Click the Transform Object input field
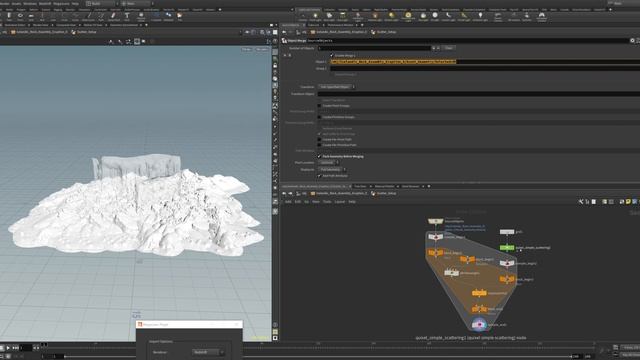640x360 pixels. (479, 94)
